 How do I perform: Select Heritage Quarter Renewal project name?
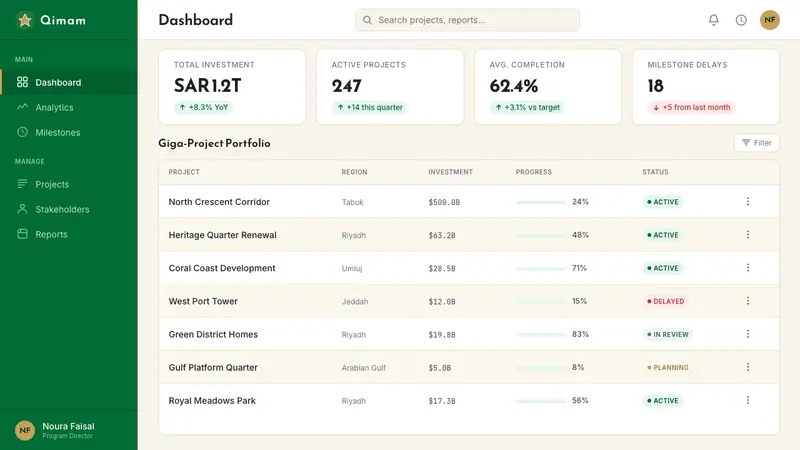[222, 235]
